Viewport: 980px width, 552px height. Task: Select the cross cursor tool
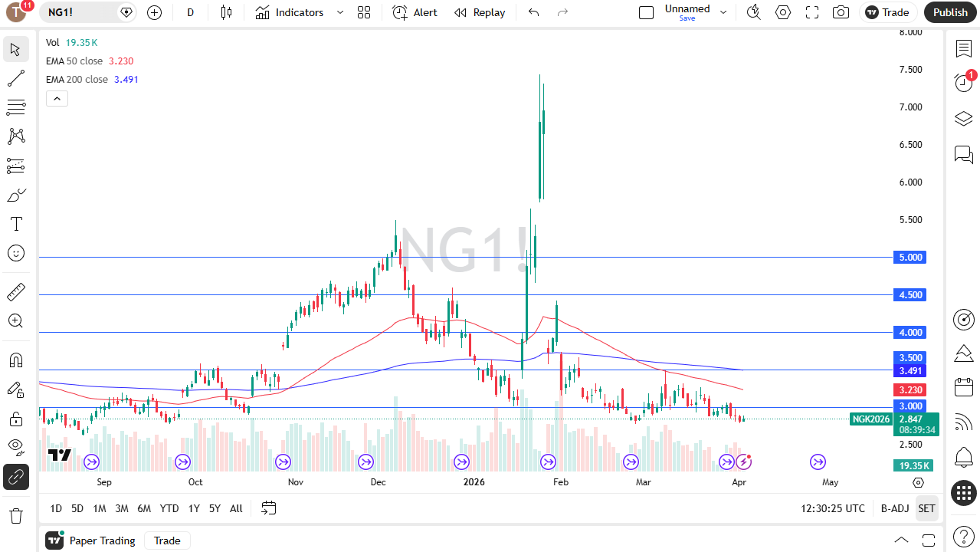click(x=15, y=50)
